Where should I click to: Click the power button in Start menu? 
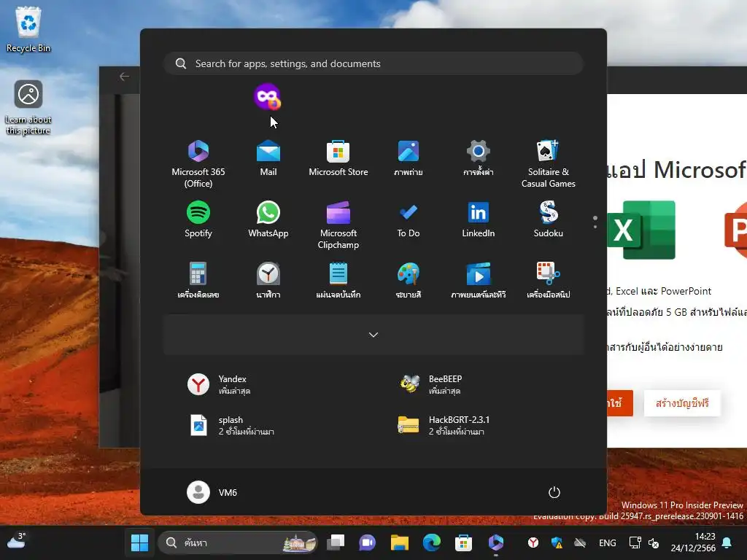(554, 492)
